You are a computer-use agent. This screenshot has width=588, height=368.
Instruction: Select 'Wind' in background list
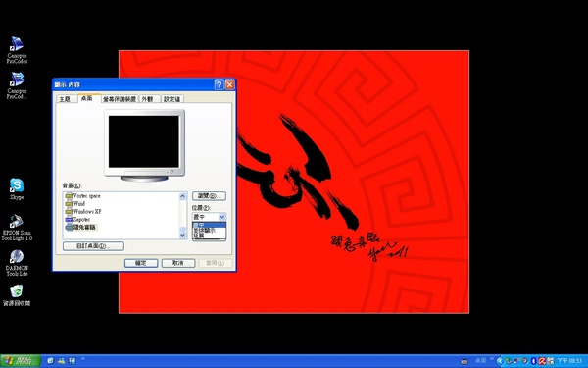click(75, 203)
